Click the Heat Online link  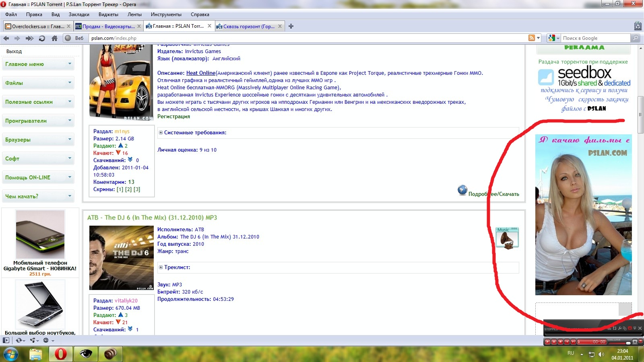point(200,73)
